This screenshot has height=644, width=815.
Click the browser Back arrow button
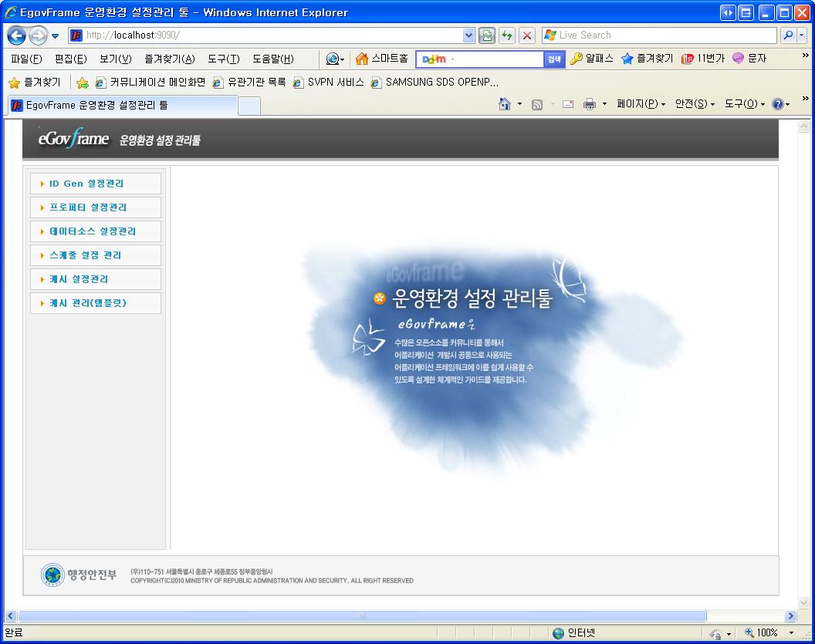17,35
